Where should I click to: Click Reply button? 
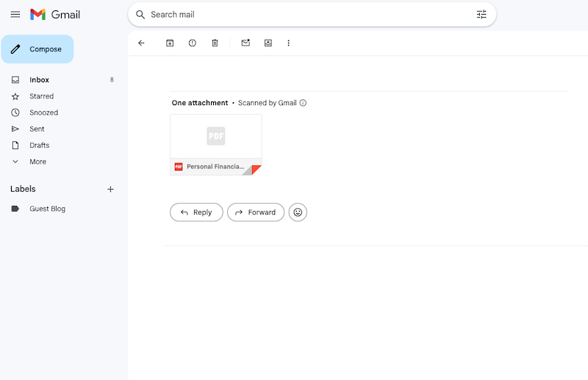(196, 212)
